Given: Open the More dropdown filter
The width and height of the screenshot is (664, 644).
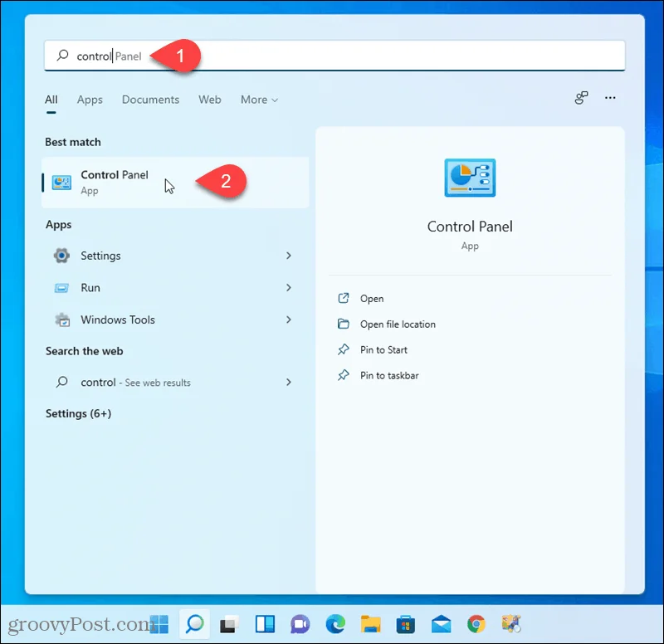Looking at the screenshot, I should coord(259,100).
